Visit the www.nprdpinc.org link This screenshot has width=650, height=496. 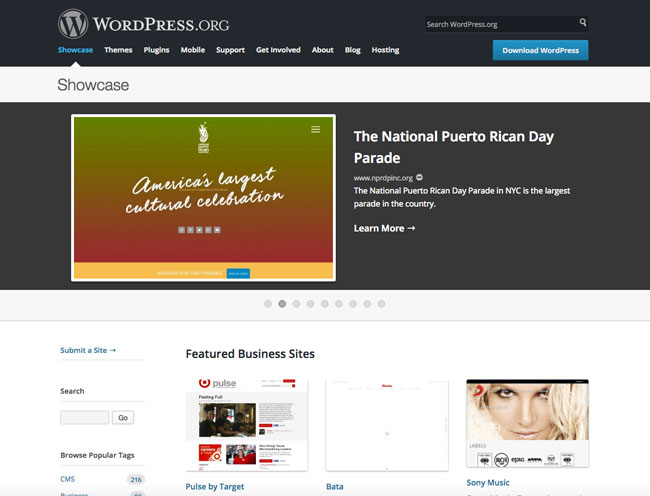[383, 178]
